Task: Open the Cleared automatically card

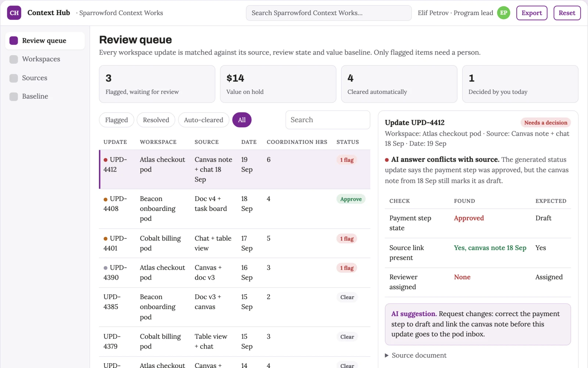Action: point(399,84)
